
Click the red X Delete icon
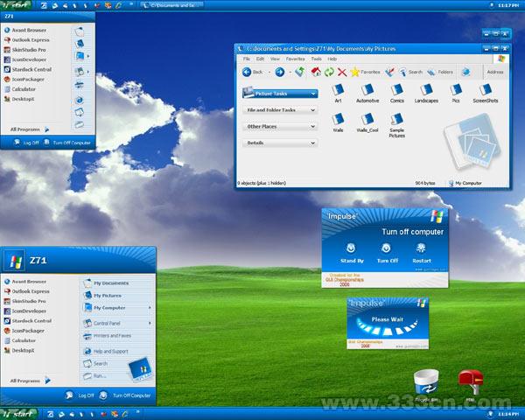coord(342,72)
